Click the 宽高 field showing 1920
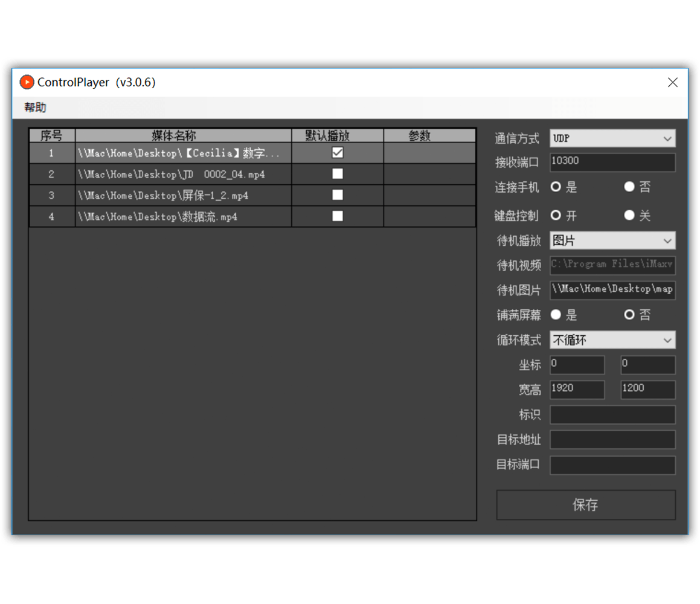The image size is (700, 604). tap(576, 390)
